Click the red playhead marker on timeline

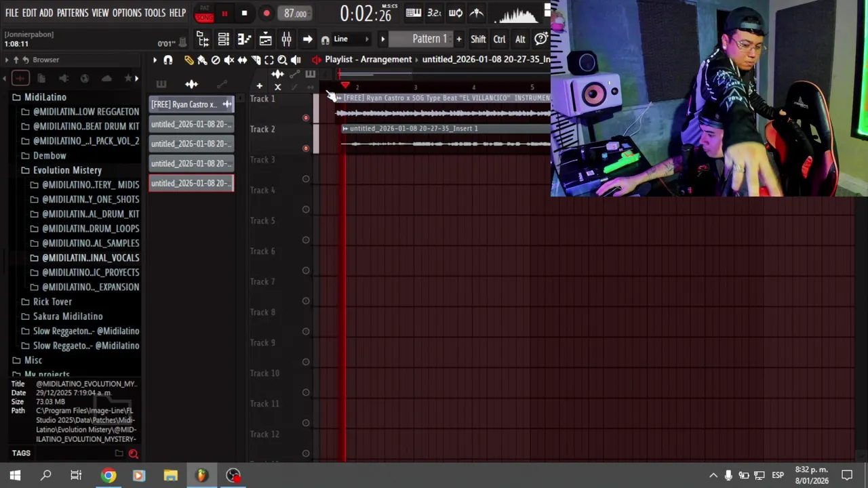coord(345,86)
